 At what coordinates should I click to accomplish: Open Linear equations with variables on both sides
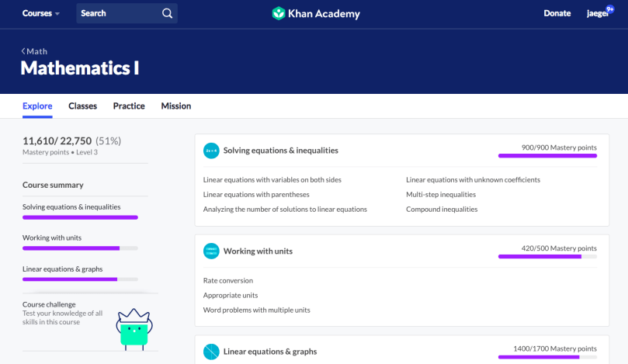[272, 180]
